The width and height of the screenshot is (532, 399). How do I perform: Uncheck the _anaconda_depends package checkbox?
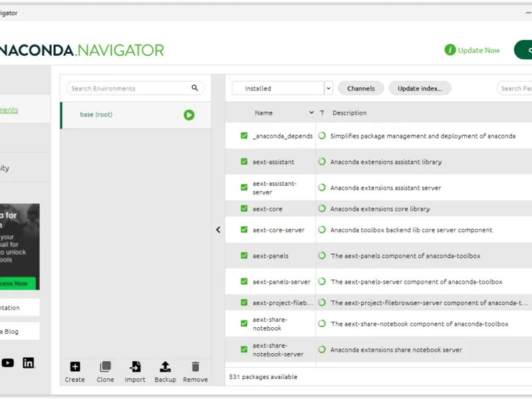pyautogui.click(x=244, y=136)
